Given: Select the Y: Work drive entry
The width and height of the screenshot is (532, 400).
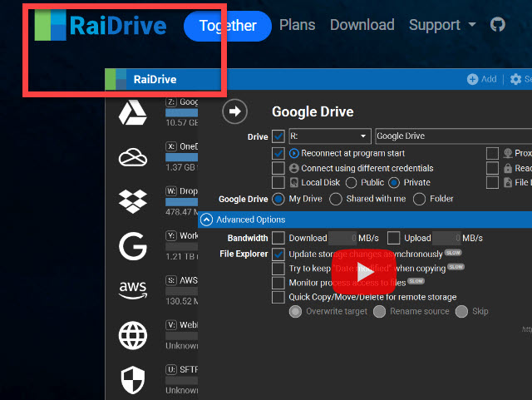Looking at the screenshot, I should click(x=181, y=246).
